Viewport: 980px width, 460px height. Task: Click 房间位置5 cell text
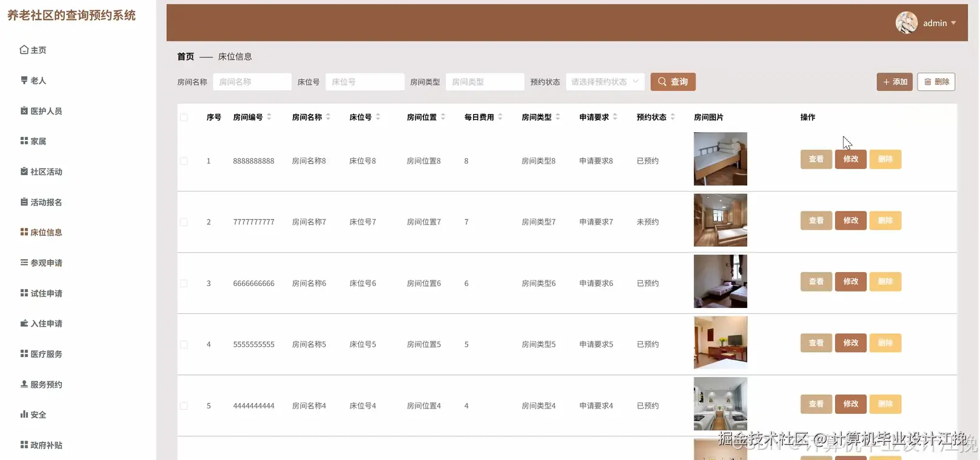click(x=424, y=345)
